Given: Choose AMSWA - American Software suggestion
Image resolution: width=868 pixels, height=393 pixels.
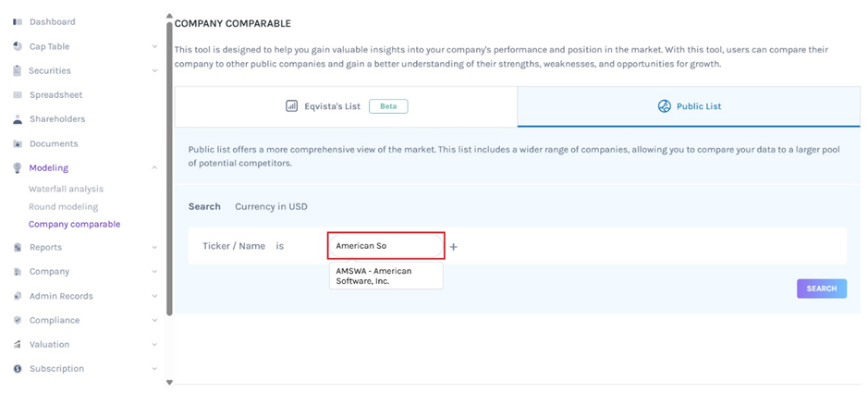Looking at the screenshot, I should (x=385, y=276).
